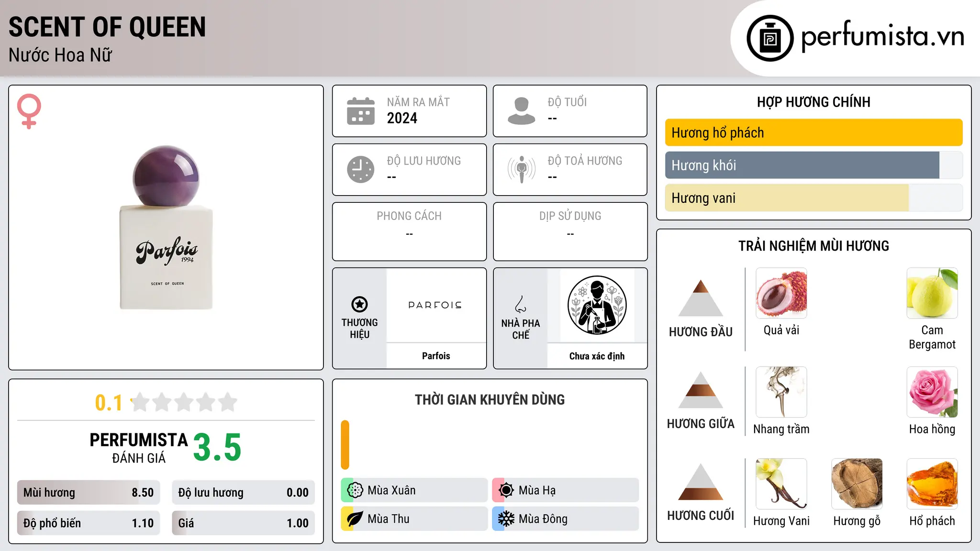Click the ĐỘ TOẢ HƯƠNG label
The height and width of the screenshot is (551, 980).
(x=585, y=161)
